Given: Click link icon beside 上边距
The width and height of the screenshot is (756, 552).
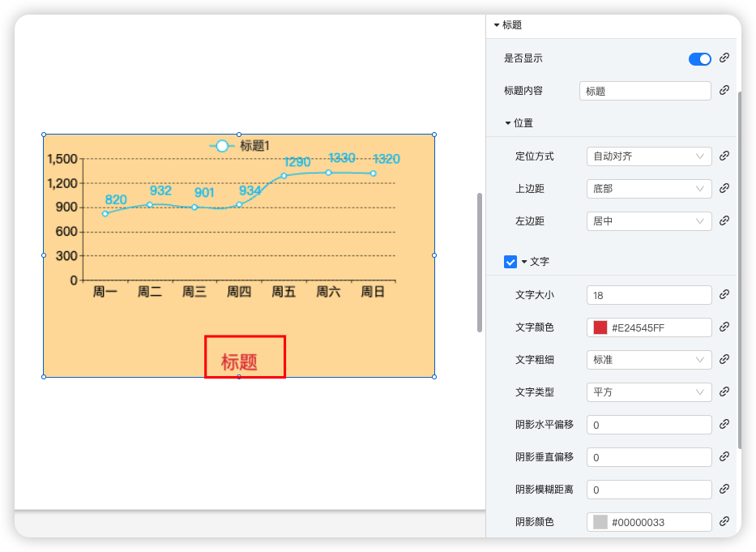Looking at the screenshot, I should pyautogui.click(x=724, y=188).
